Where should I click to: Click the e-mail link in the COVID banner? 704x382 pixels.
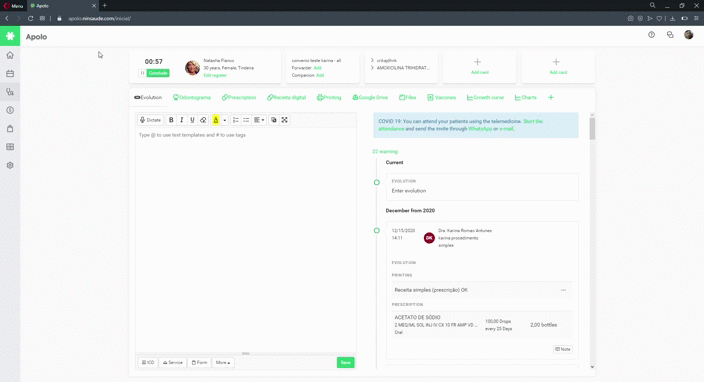click(506, 129)
